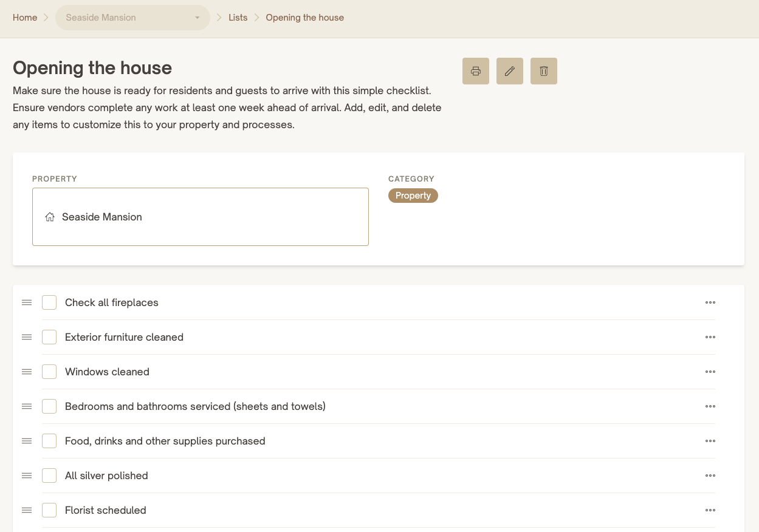Print the Opening the house checklist
The height and width of the screenshot is (532, 759).
click(475, 71)
